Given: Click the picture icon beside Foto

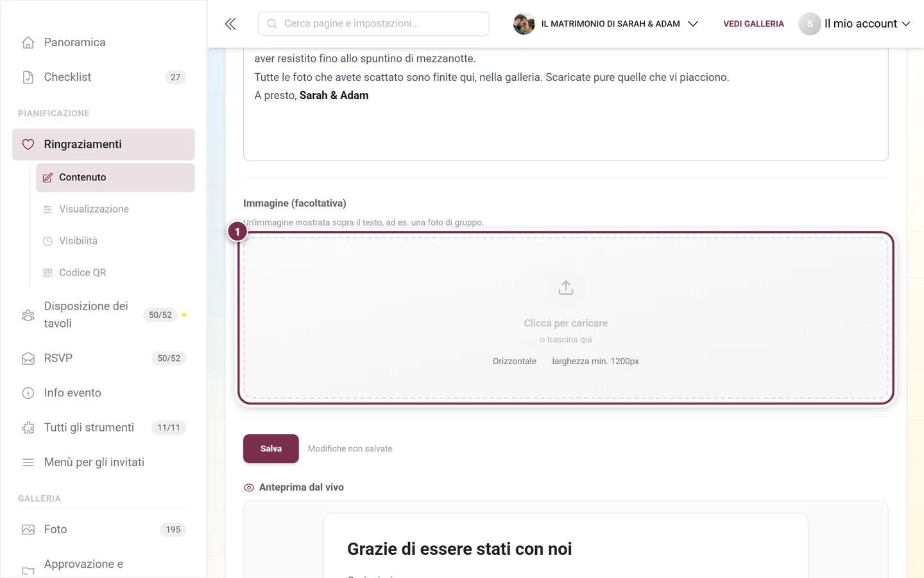Looking at the screenshot, I should [x=28, y=530].
